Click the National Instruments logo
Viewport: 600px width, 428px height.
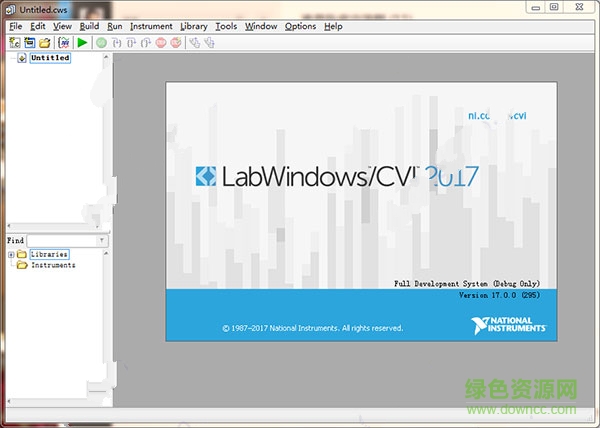509,325
